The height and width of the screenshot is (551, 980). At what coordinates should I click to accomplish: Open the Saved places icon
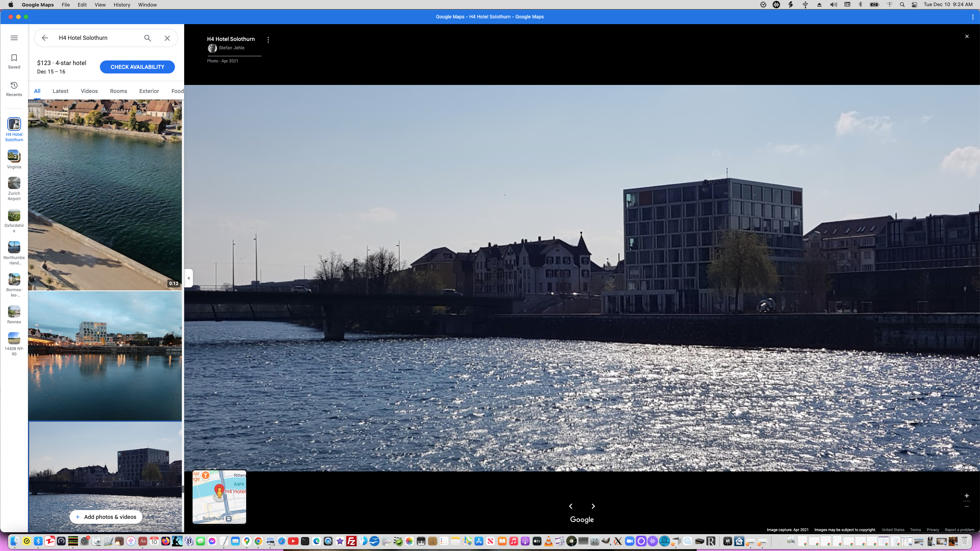click(14, 61)
